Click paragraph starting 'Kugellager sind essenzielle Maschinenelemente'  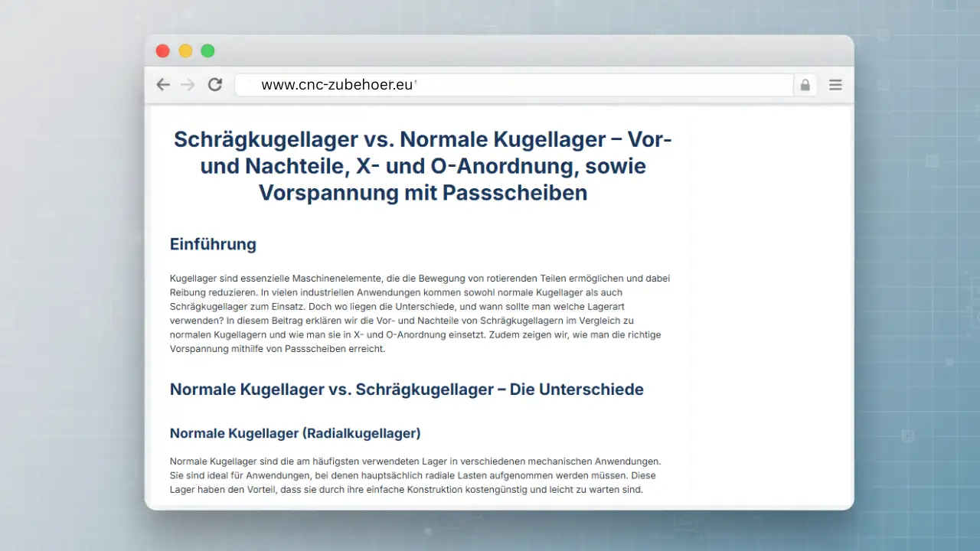420,314
